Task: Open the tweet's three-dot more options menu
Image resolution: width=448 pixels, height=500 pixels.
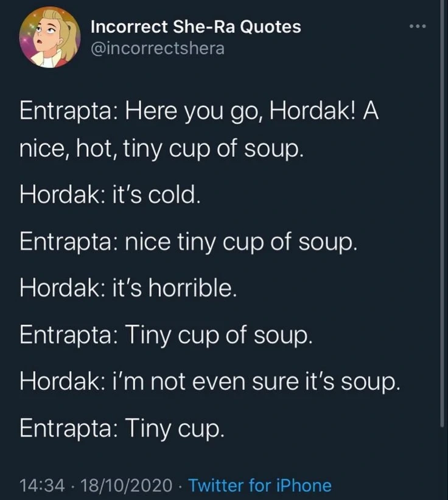Action: point(418,27)
